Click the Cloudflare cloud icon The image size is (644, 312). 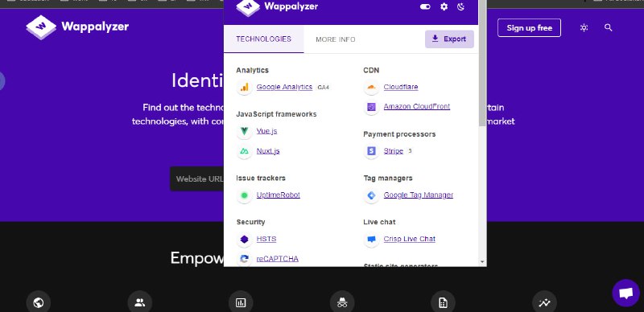[371, 87]
